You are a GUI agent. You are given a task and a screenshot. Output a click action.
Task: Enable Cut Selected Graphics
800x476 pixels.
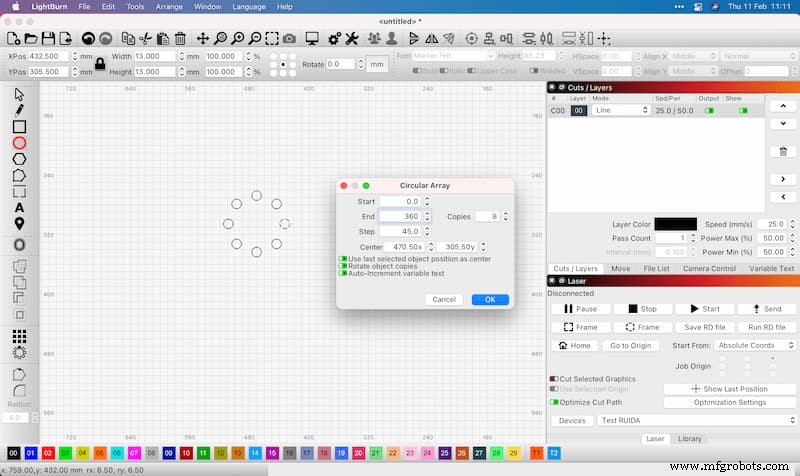[554, 379]
